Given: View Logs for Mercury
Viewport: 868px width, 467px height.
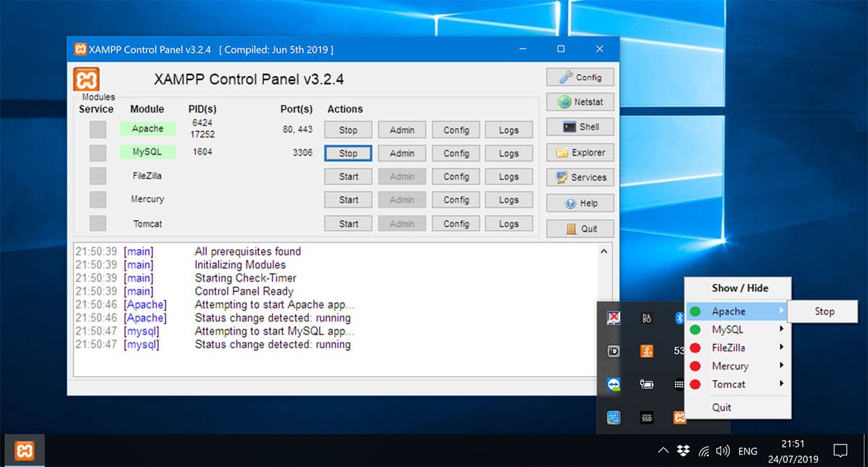Looking at the screenshot, I should (509, 200).
